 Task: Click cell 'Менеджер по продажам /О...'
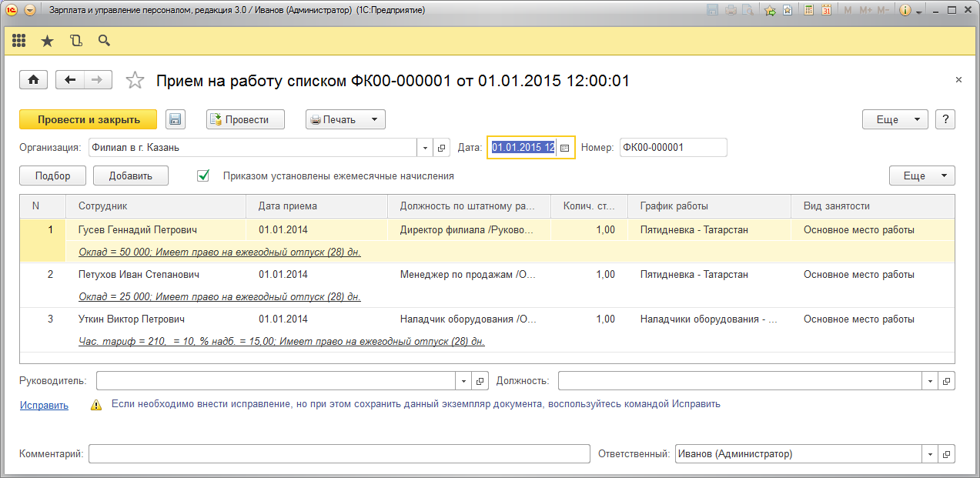coord(468,274)
